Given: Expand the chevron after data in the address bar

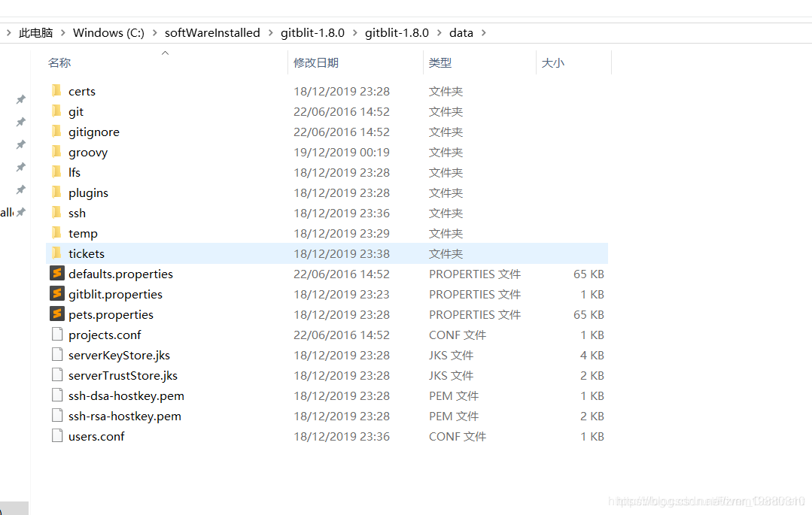Looking at the screenshot, I should point(484,33).
